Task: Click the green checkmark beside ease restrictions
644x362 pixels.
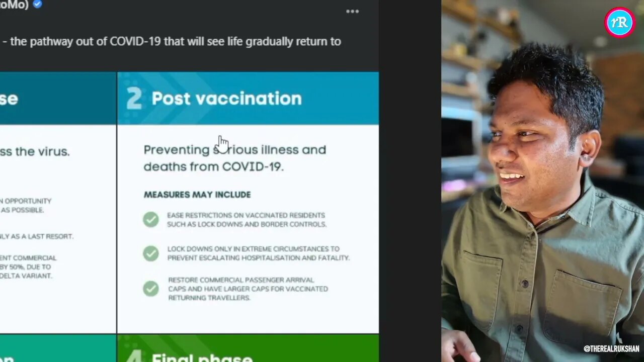Action: pyautogui.click(x=150, y=219)
